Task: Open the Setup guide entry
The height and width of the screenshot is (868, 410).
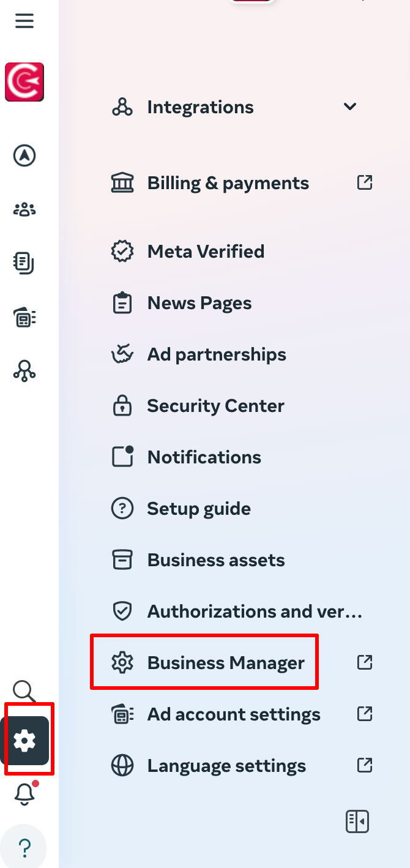Action: 198,508
